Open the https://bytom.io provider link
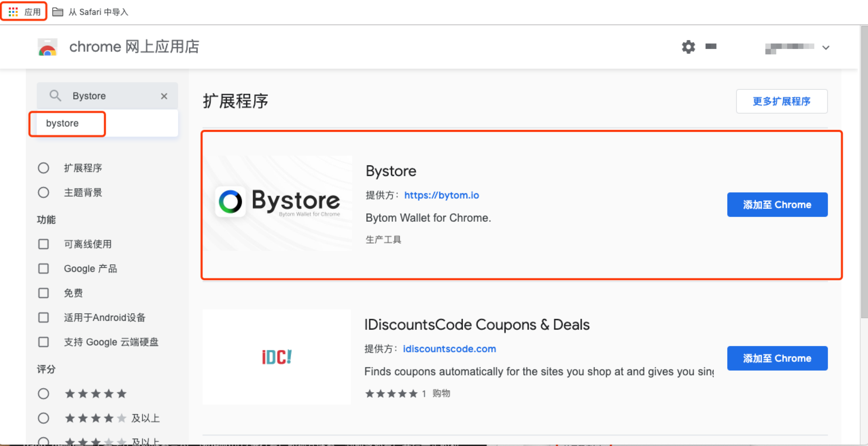 point(441,195)
